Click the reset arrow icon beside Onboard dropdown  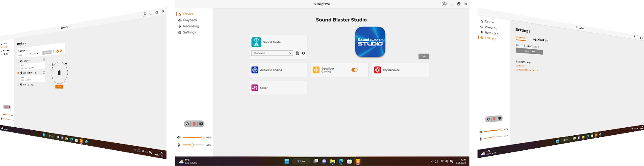[x=303, y=53]
